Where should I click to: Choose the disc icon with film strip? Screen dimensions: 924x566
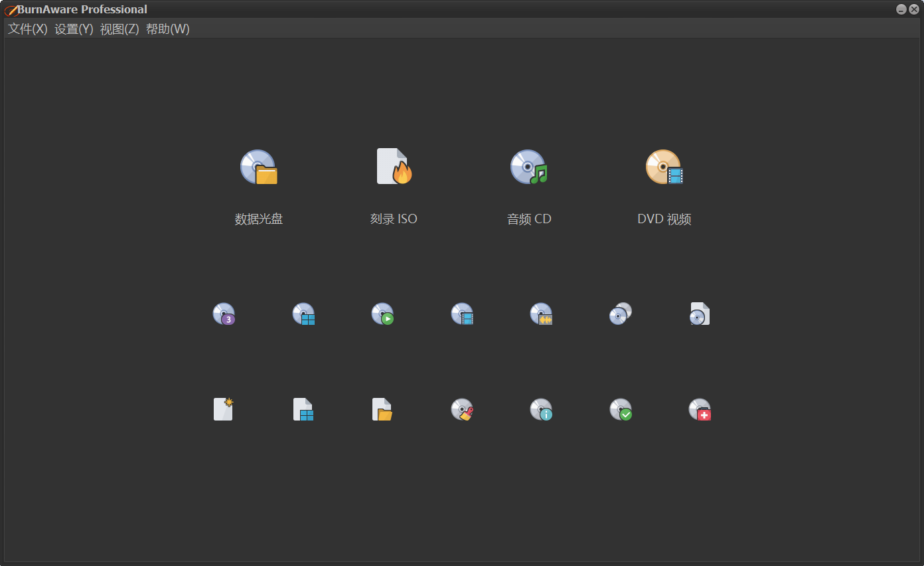pos(463,314)
